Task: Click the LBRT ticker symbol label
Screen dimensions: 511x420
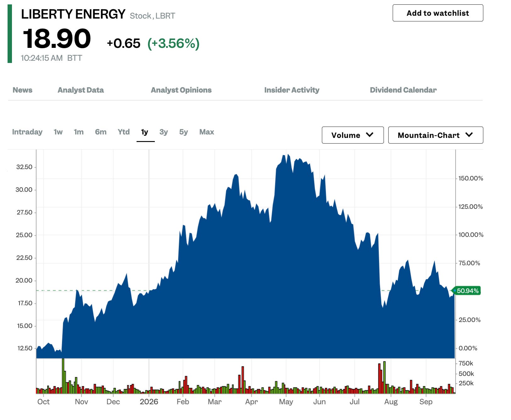Action: (x=165, y=16)
